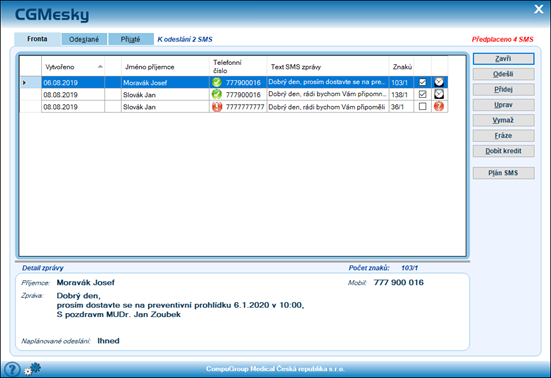Image resolution: width=551 pixels, height=378 pixels.
Task: Click 'S pozdravm MUDr. Jan Zoubek' line
Action: [x=119, y=314]
